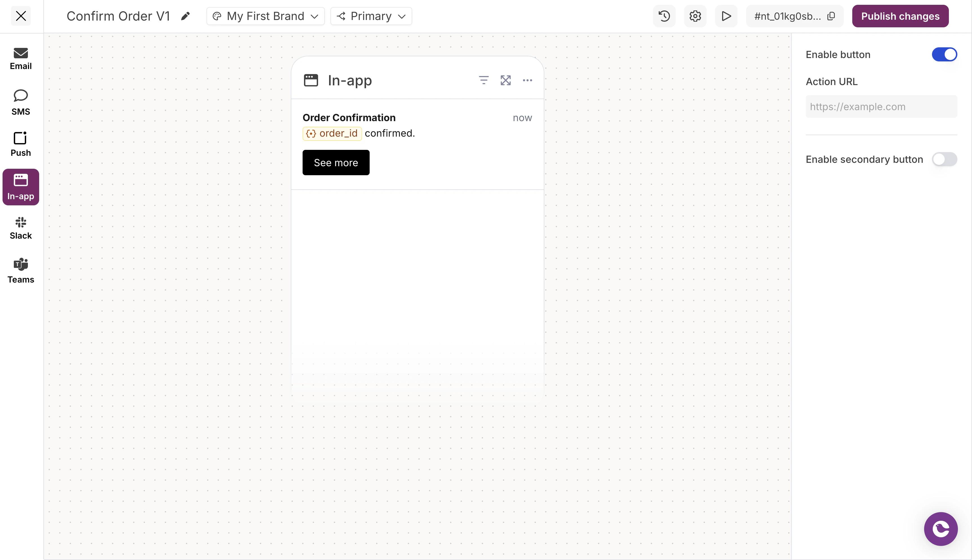The height and width of the screenshot is (560, 972).
Task: Turn on the secondary button
Action: 945,159
